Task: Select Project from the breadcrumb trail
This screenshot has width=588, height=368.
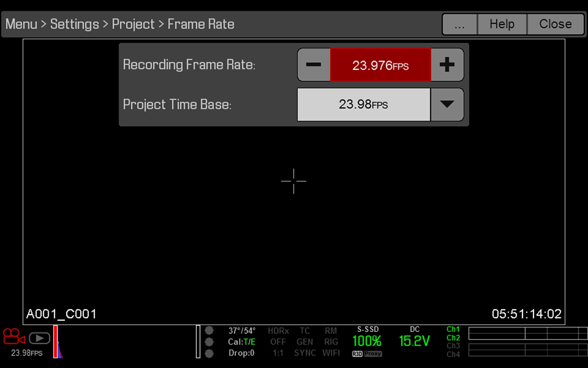Action: coord(133,24)
